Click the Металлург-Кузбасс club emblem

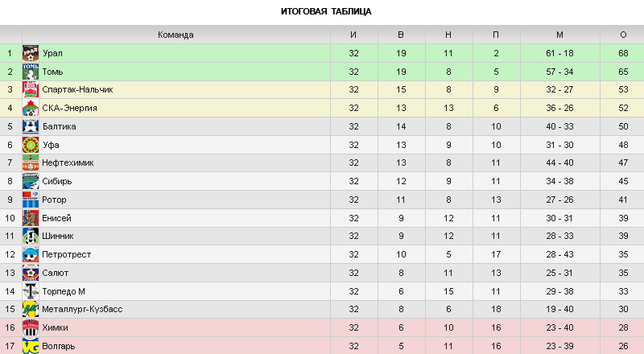[31, 310]
